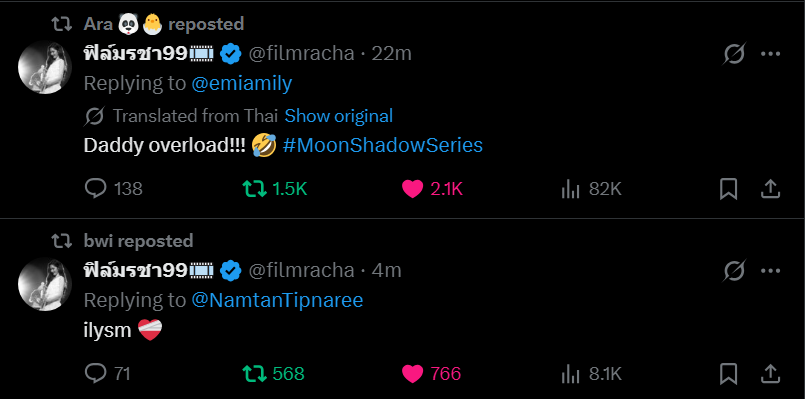Undo repost on the 568 retweet icon
The height and width of the screenshot is (399, 805).
tap(254, 373)
